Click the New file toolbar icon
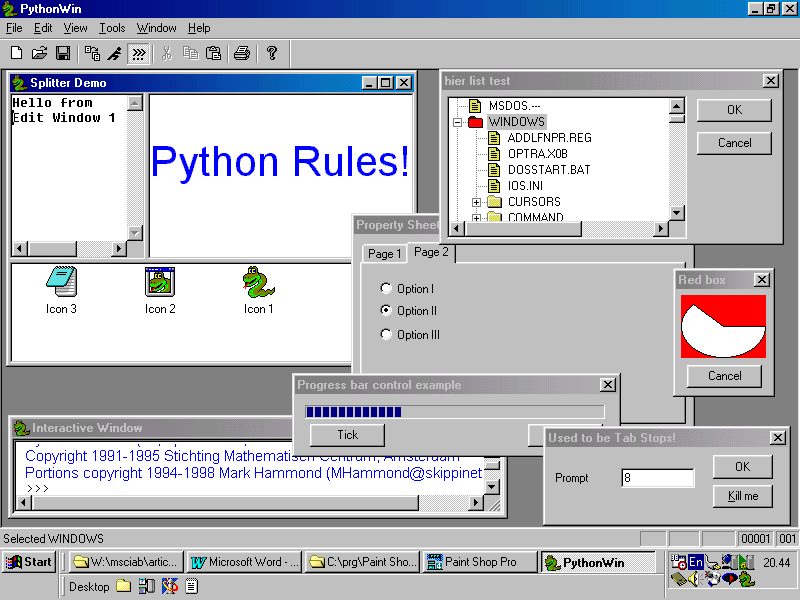The image size is (800, 600). point(16,53)
